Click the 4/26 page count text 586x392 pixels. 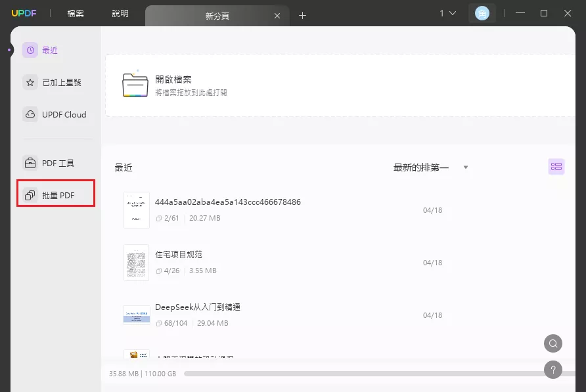point(171,271)
